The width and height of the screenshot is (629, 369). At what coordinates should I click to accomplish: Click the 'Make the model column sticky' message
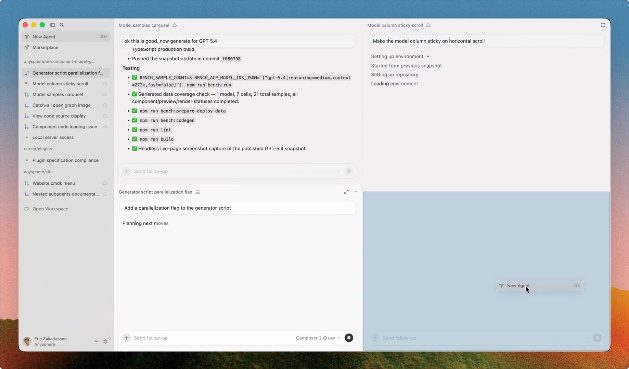(486, 41)
